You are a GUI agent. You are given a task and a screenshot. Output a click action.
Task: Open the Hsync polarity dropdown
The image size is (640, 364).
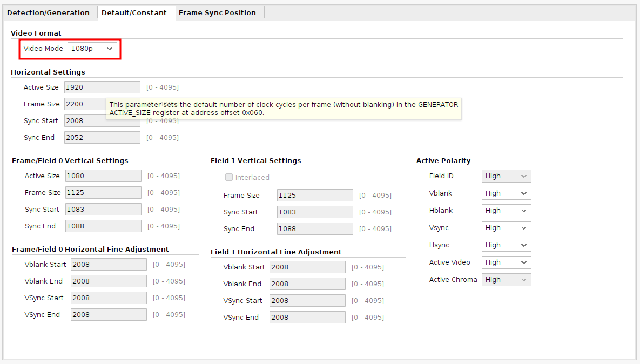(x=506, y=245)
